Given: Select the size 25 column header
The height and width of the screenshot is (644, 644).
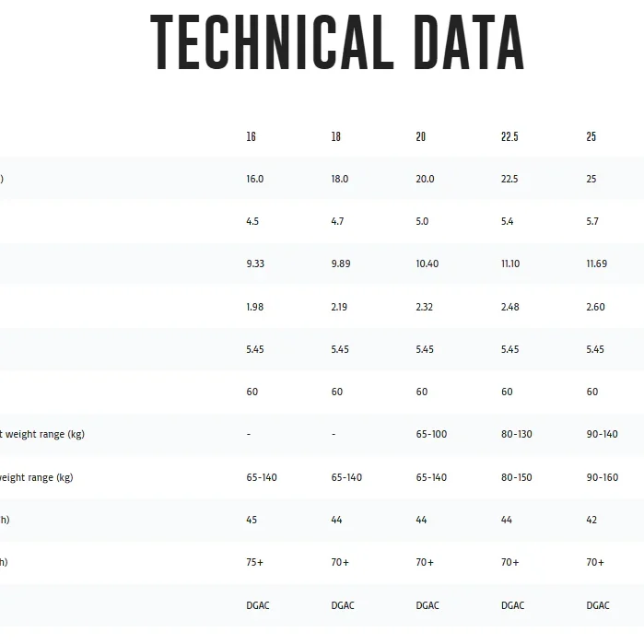Looking at the screenshot, I should click(x=591, y=136).
